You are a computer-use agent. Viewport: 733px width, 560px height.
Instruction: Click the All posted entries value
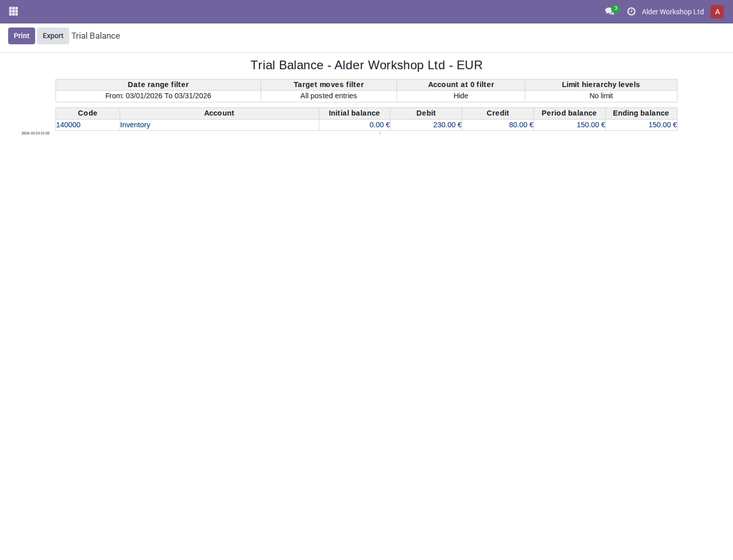tap(329, 96)
